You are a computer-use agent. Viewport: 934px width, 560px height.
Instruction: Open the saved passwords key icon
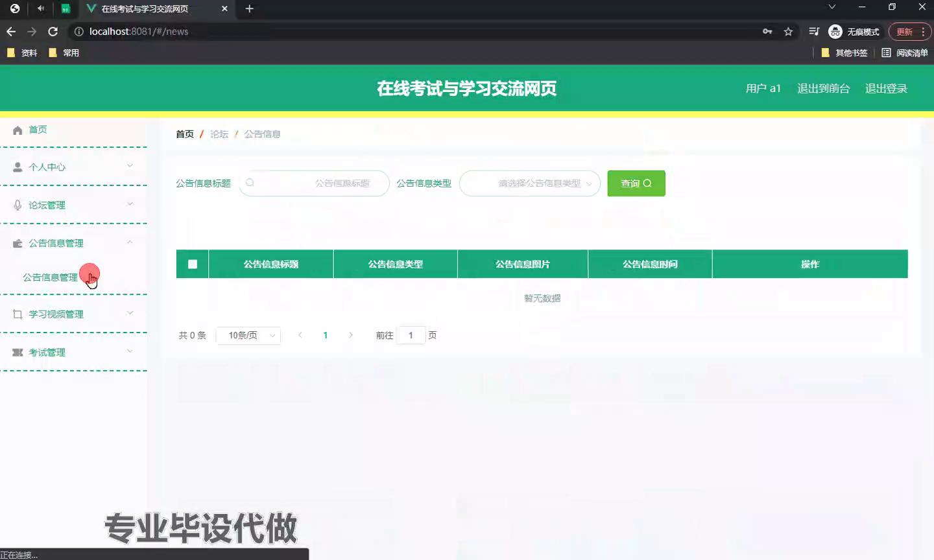tap(767, 32)
